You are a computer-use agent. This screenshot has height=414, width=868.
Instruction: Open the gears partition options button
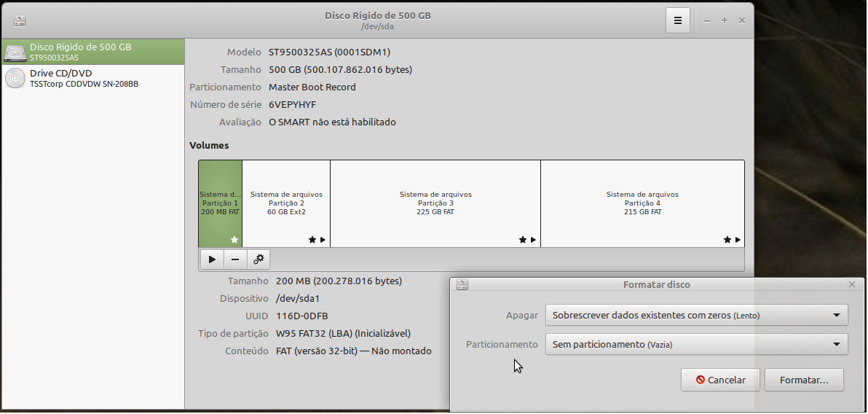tap(259, 259)
